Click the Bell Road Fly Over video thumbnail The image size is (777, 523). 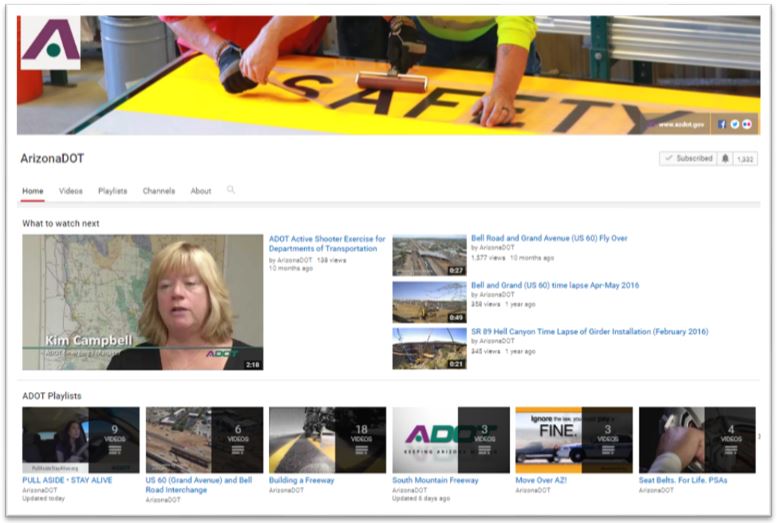point(429,255)
